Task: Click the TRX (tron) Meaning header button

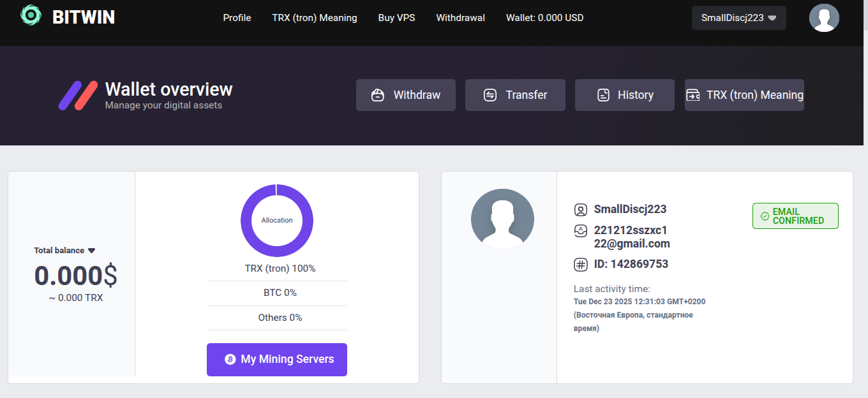Action: pos(744,95)
